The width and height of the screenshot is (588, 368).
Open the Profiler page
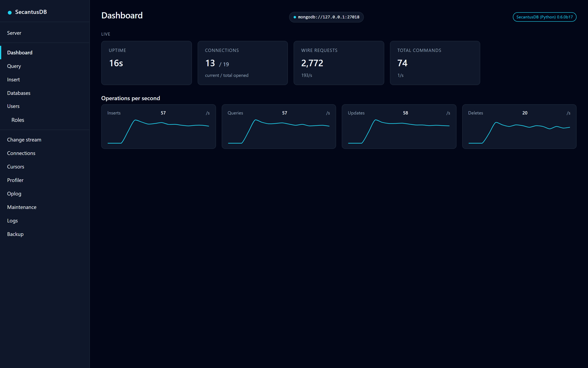(45, 180)
